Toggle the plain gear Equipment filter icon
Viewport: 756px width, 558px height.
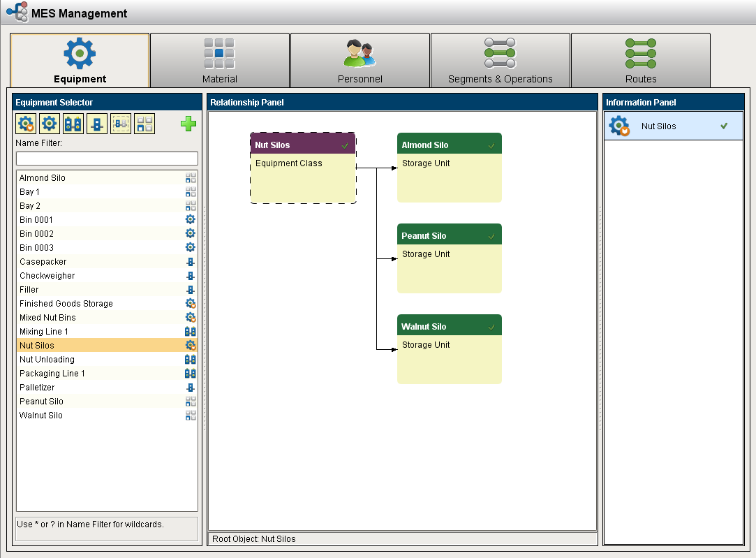[x=50, y=124]
